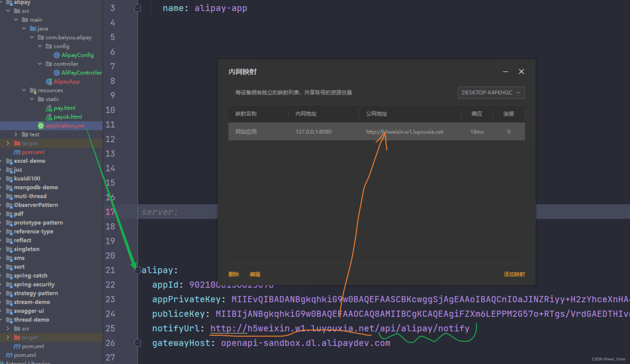Viewport: 630px width, 364px height.
Task: Select the prototype-pattern module
Action: tap(38, 223)
